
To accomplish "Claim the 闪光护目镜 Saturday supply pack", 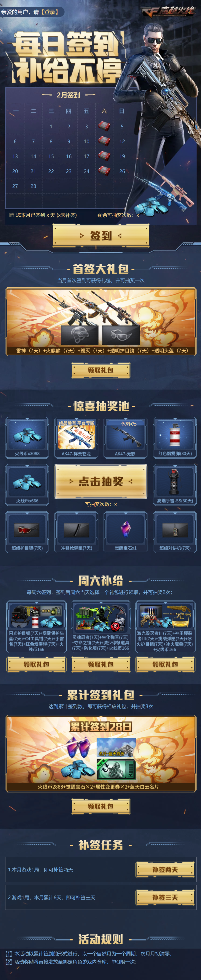I will [36, 664].
